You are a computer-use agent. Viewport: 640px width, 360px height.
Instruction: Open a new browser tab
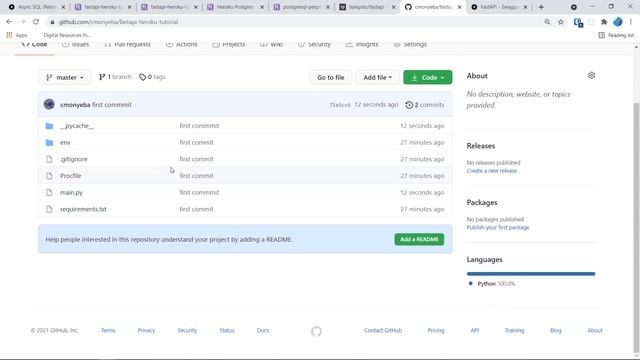(x=541, y=7)
